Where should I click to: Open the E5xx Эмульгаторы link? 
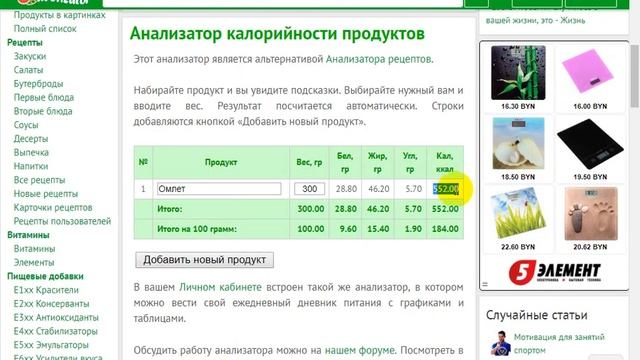pos(51,345)
